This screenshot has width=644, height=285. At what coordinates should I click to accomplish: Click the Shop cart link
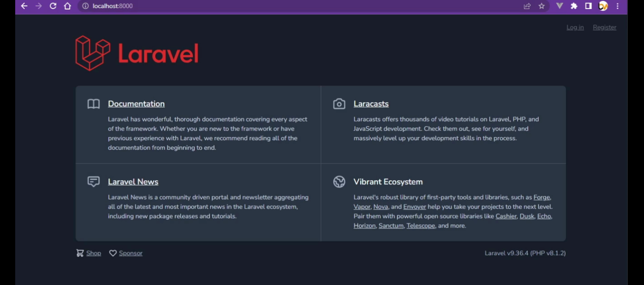click(x=89, y=253)
